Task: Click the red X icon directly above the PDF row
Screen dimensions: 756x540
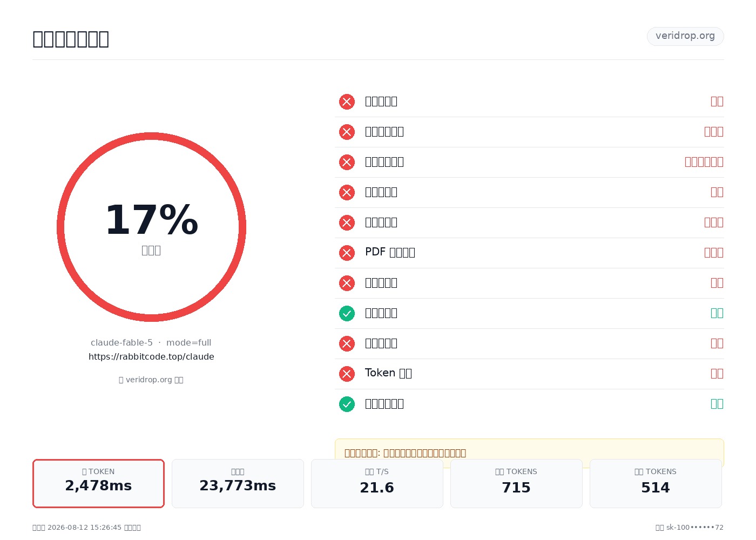Action: coord(347,222)
